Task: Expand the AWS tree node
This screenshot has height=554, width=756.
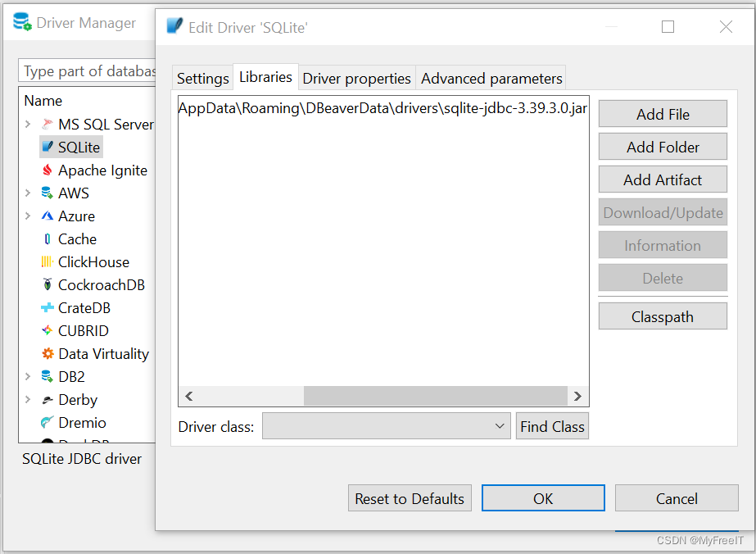Action: [28, 193]
